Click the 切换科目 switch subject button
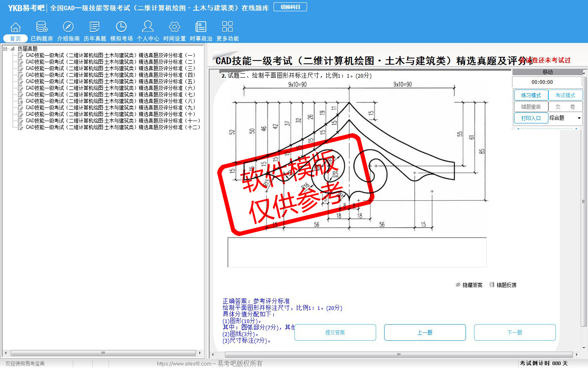 pyautogui.click(x=290, y=7)
